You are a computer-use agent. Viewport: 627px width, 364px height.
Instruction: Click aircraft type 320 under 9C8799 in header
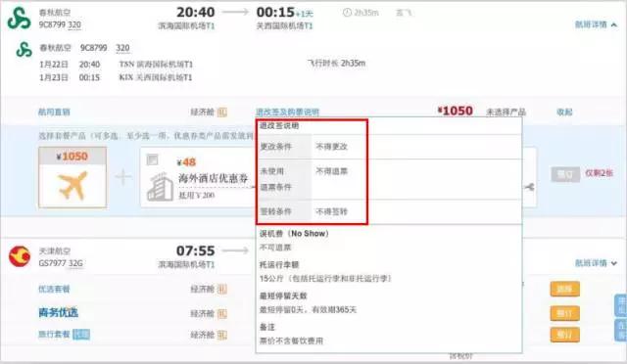[74, 24]
